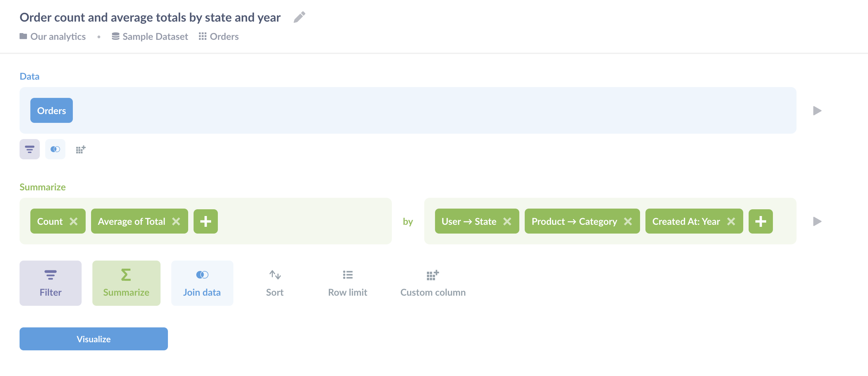Image resolution: width=868 pixels, height=376 pixels.
Task: Remove the Product → Category grouping
Action: (x=628, y=221)
